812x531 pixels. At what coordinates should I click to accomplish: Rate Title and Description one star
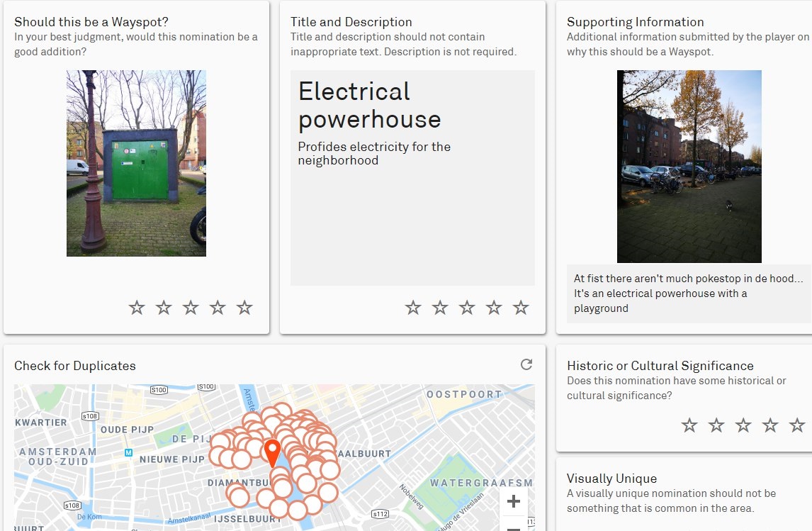click(x=413, y=308)
